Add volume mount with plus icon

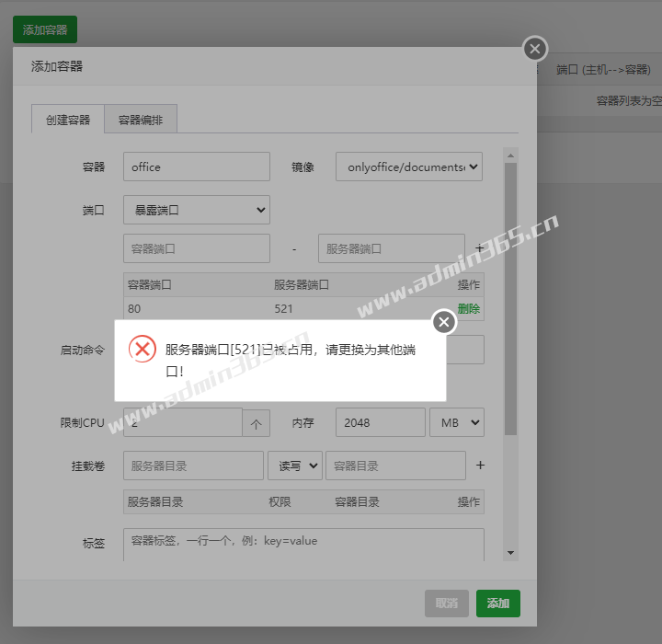[480, 466]
